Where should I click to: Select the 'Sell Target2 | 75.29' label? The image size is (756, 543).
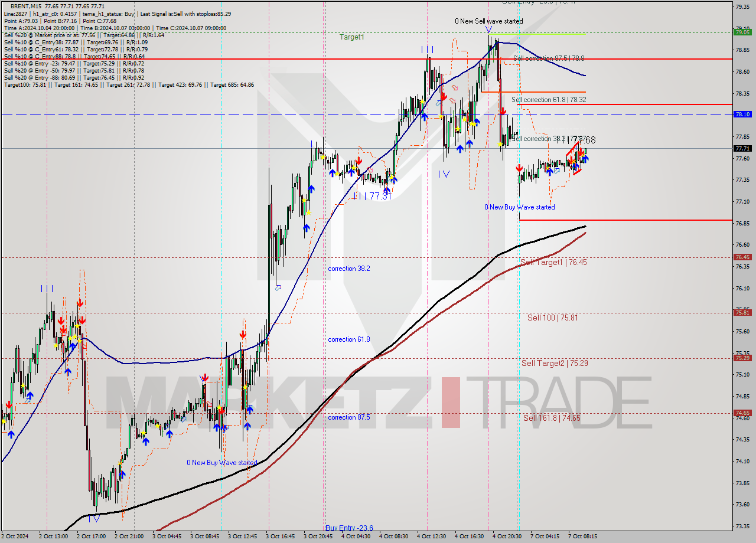point(555,363)
